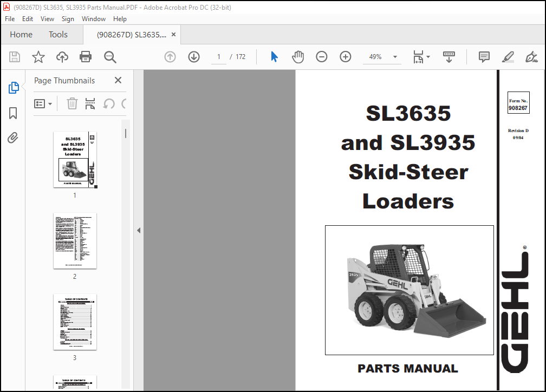The height and width of the screenshot is (392, 546).
Task: Select the highlight text pen
Action: pyautogui.click(x=508, y=57)
